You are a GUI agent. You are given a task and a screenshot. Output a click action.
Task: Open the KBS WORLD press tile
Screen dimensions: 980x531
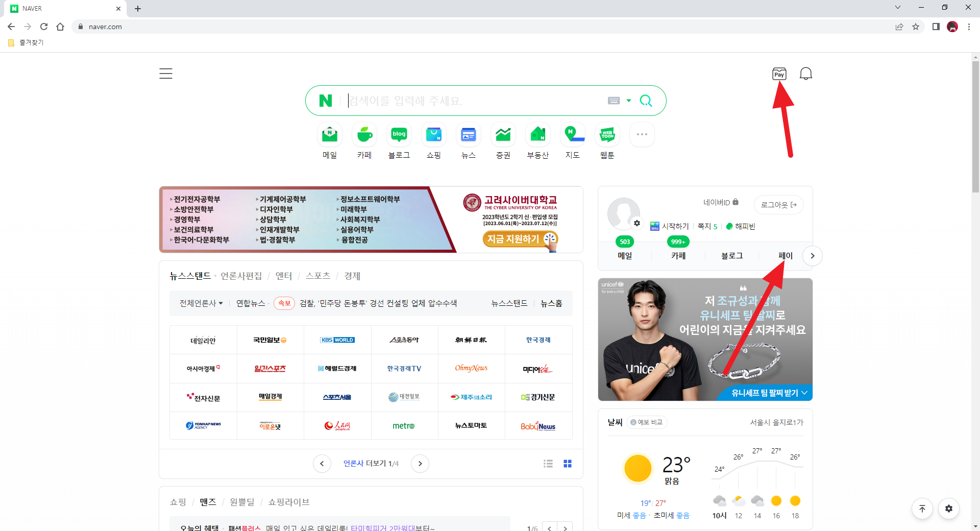[337, 340]
